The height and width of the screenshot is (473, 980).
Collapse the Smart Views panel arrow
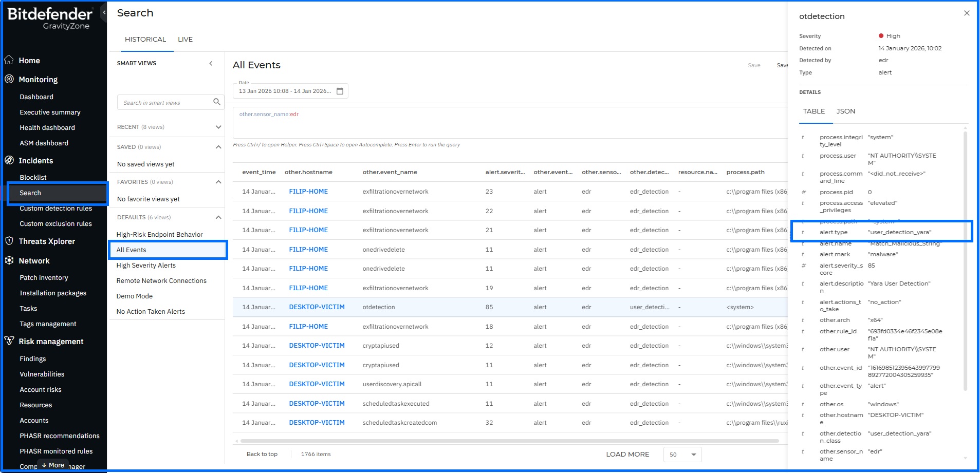point(211,63)
